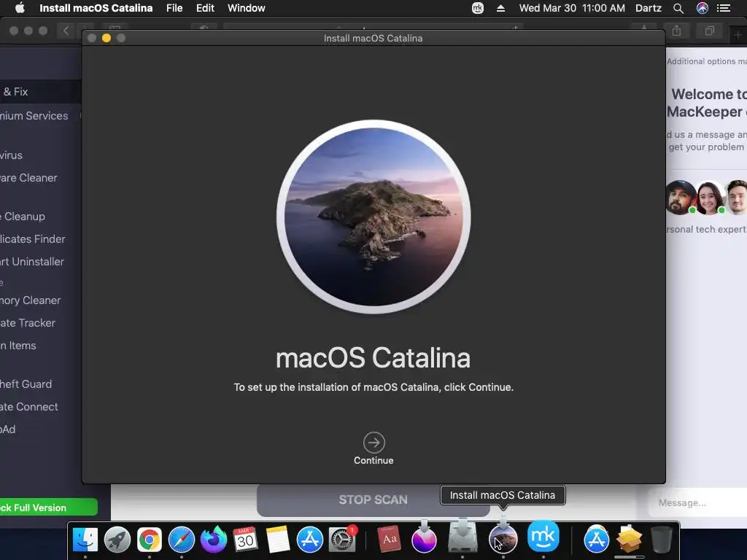Open Dictionary from the Dock
The width and height of the screenshot is (747, 560).
390,540
